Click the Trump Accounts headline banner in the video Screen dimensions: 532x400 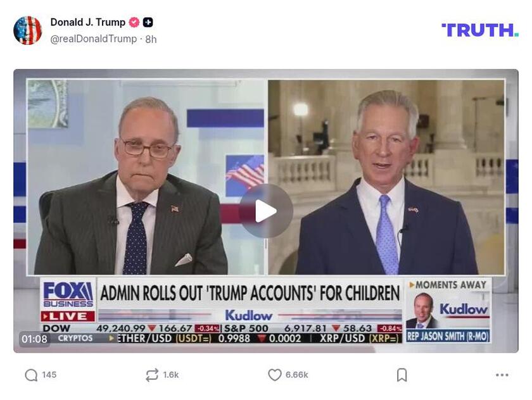(250, 293)
